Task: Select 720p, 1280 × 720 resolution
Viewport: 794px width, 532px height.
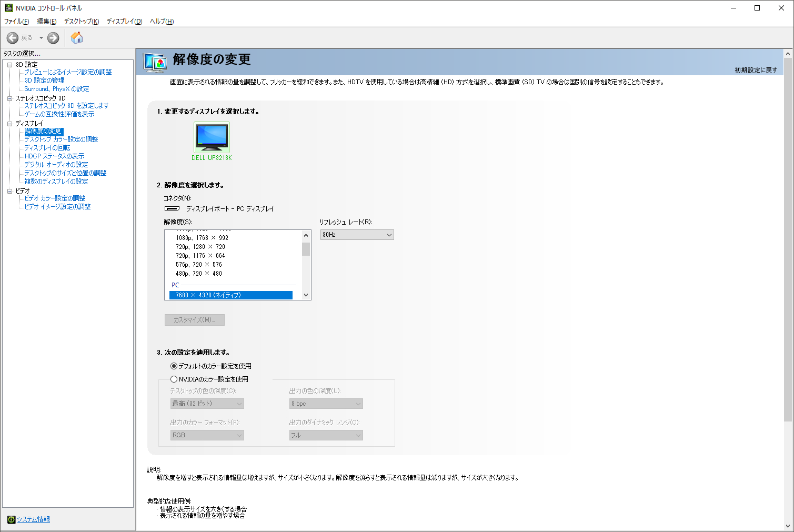Action: click(x=200, y=247)
